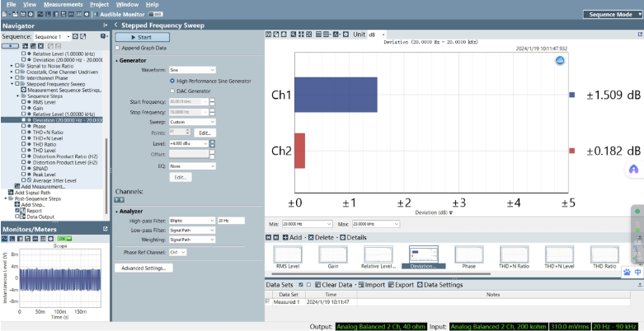Viewport: 644px width, 331px height.
Task: Open the Sweep type dropdown
Action: tap(192, 121)
